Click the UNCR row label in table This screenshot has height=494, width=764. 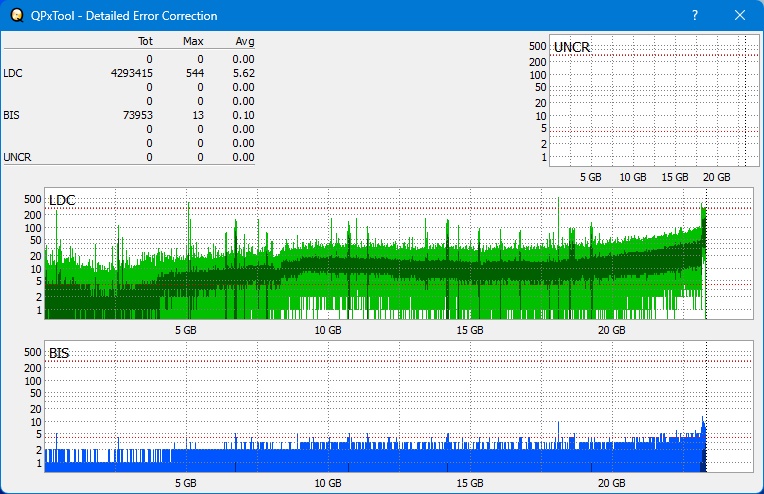17,157
